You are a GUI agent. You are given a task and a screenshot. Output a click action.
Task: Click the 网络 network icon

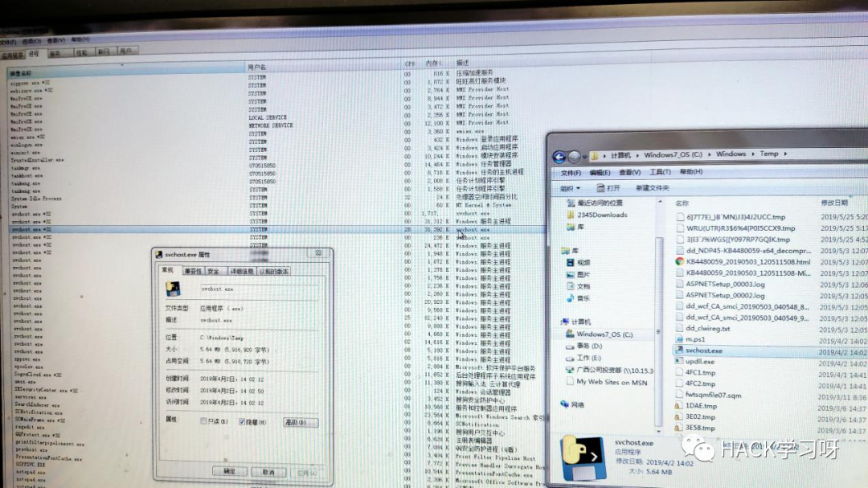[564, 404]
